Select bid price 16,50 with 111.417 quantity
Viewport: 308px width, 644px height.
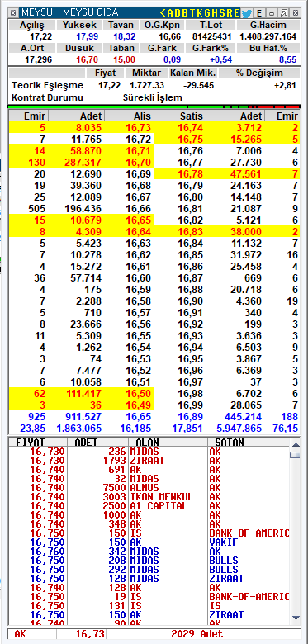[x=81, y=394]
